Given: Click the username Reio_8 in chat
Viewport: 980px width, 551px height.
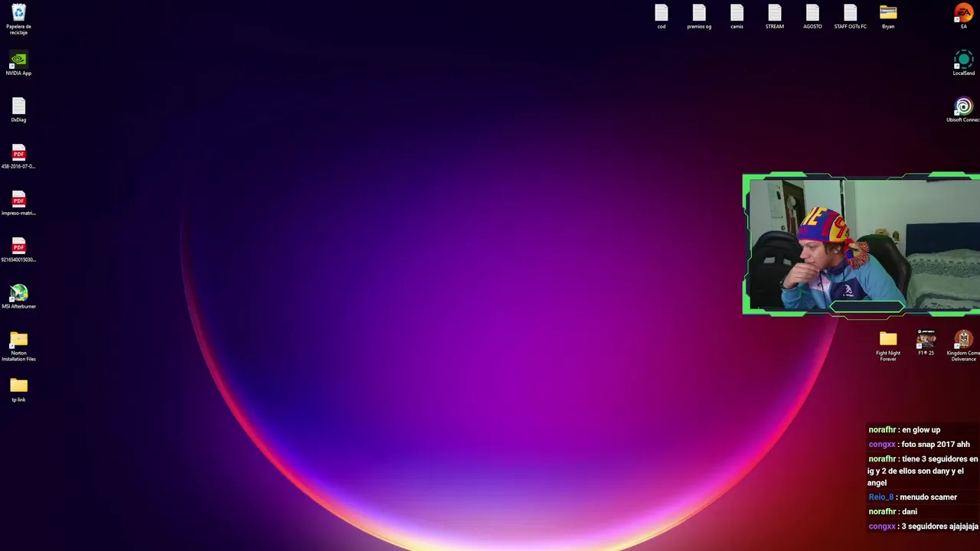Looking at the screenshot, I should tap(881, 497).
